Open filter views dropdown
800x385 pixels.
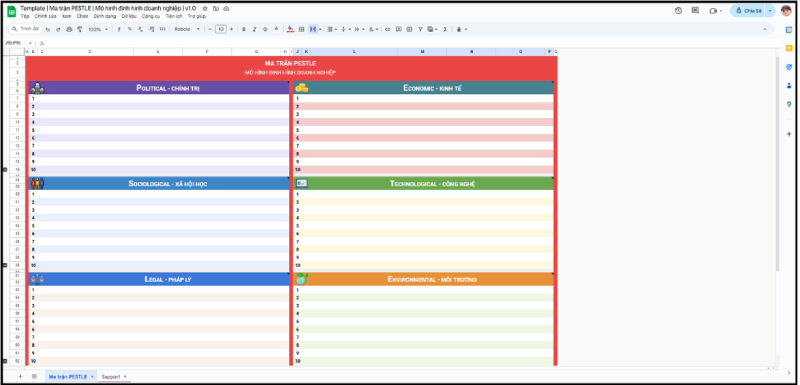tap(433, 30)
